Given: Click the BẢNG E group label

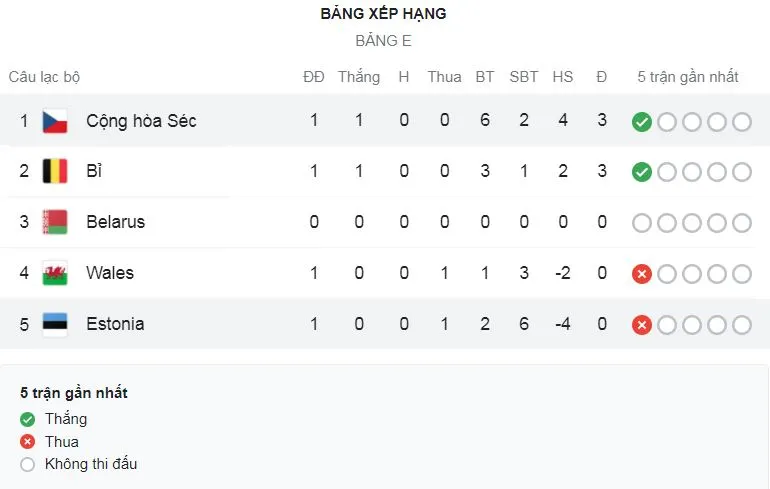Looking at the screenshot, I should (x=384, y=41).
